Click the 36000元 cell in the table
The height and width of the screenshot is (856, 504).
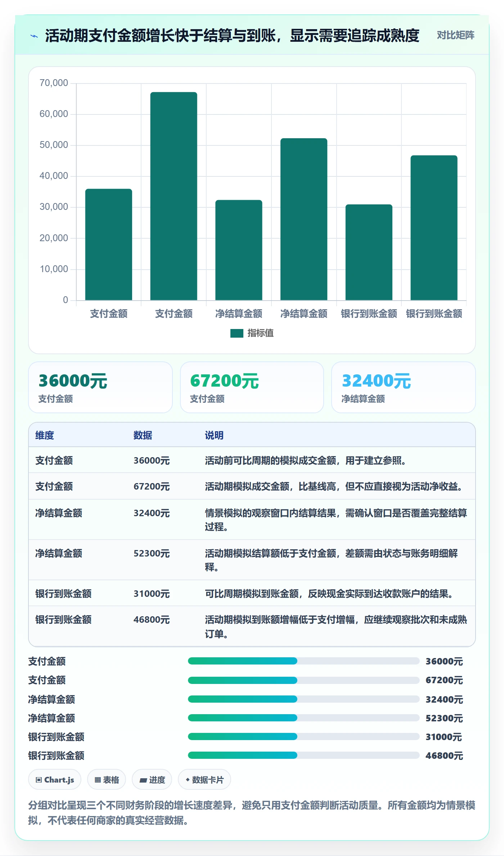coord(152,460)
